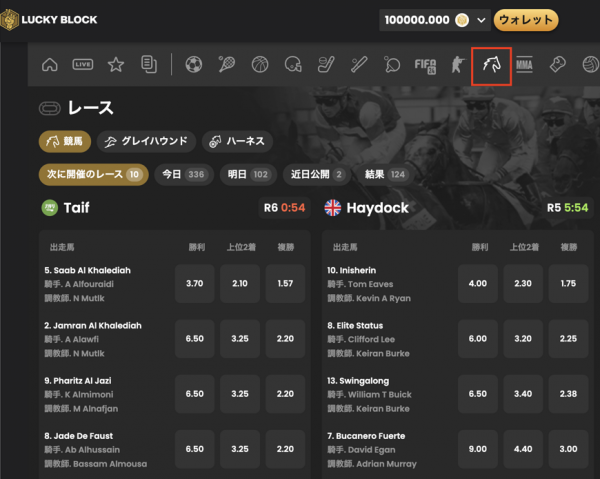Bet top-2 4.40 on Bucanero Fuerte
600x479 pixels.
[x=523, y=449]
